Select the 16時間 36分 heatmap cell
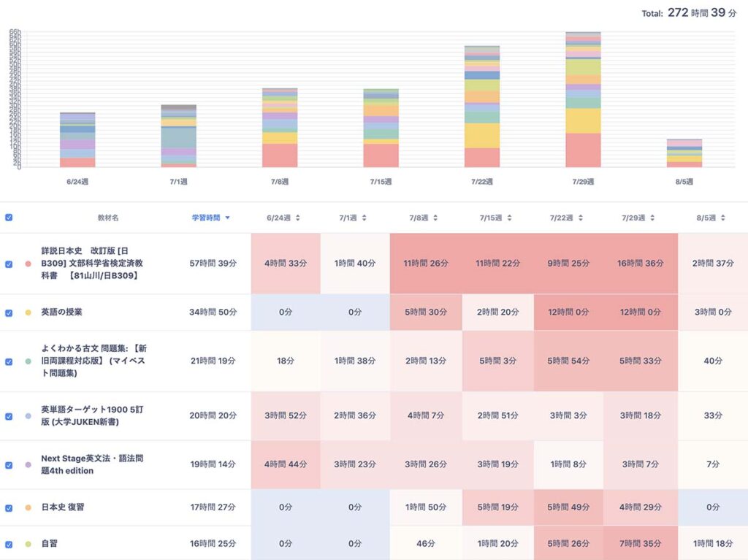Viewport: 748px width, 560px height. coord(640,264)
